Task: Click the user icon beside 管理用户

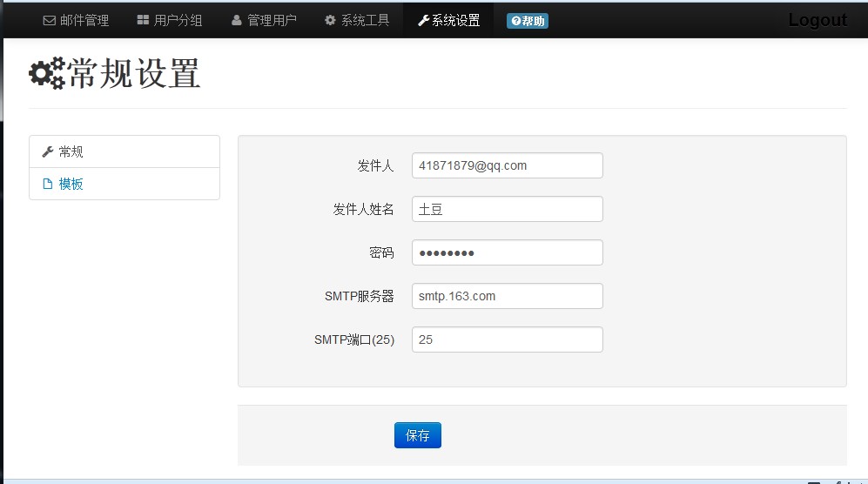Action: [237, 20]
